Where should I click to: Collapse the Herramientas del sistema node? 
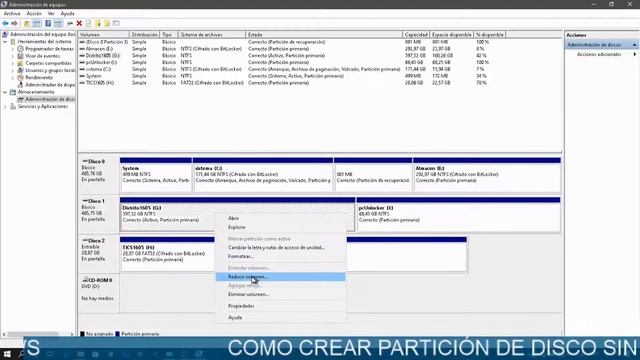coord(5,42)
